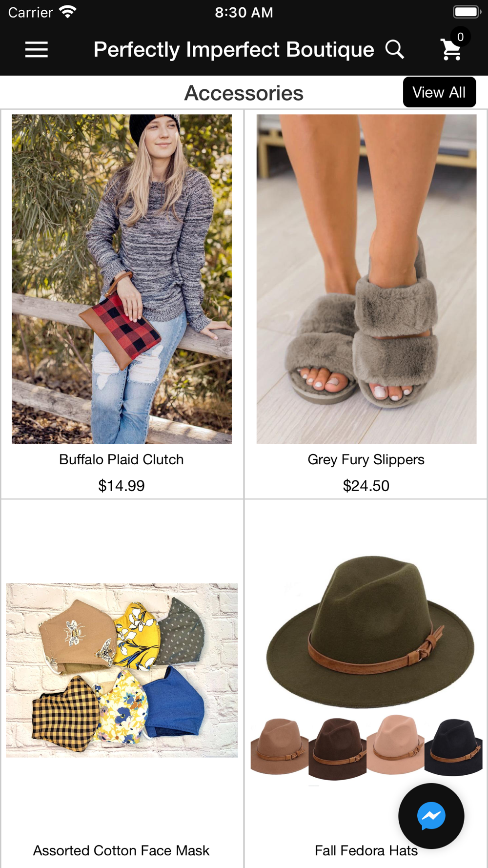Tap the Perfectly Imperfect Boutique title

click(x=234, y=50)
